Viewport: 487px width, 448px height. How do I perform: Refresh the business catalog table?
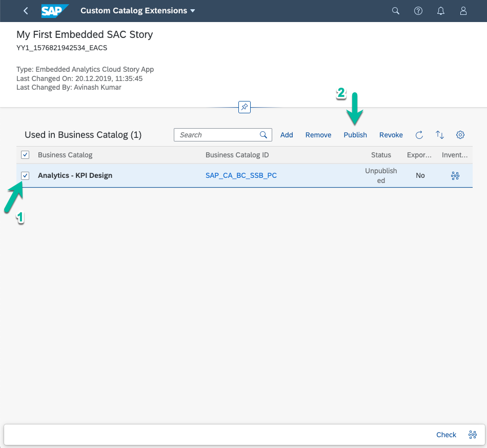pyautogui.click(x=419, y=135)
